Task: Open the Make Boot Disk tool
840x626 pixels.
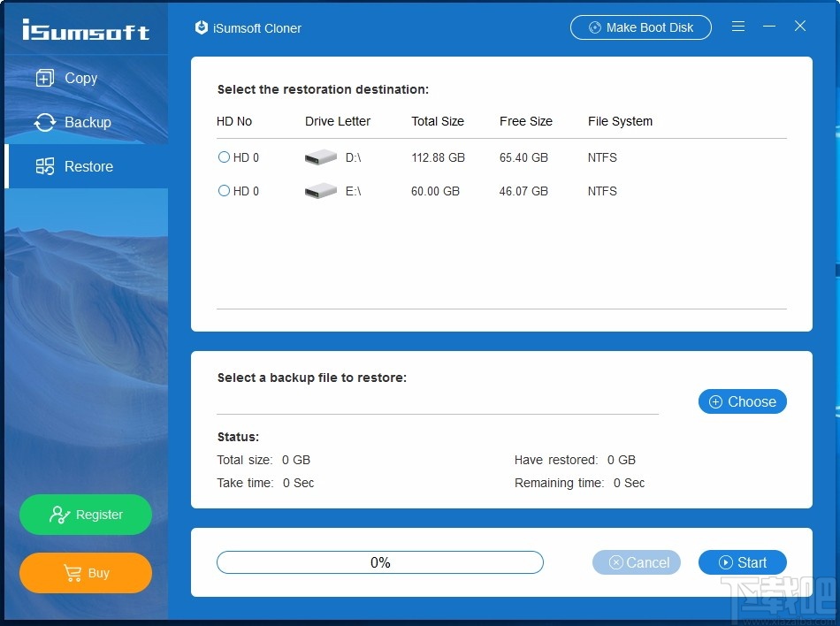Action: pos(640,27)
